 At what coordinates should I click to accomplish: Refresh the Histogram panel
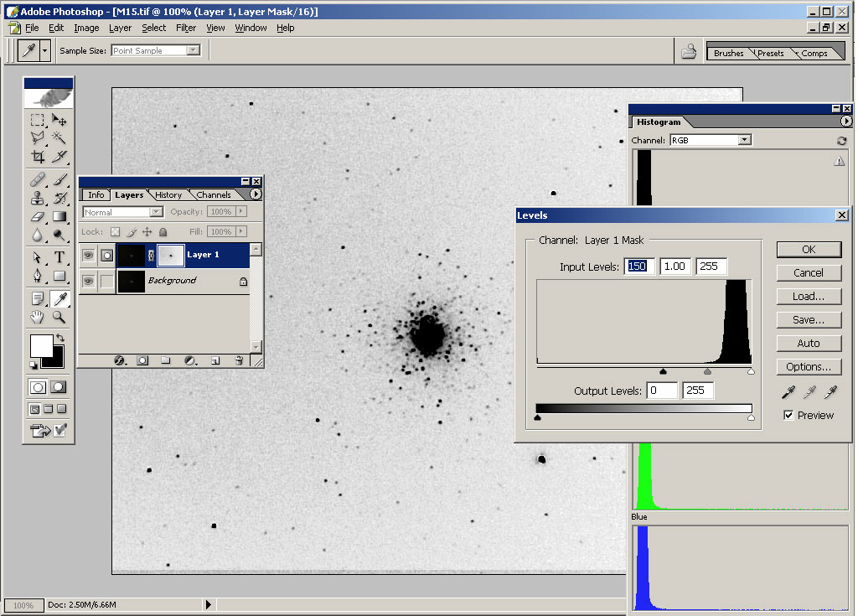coord(841,141)
